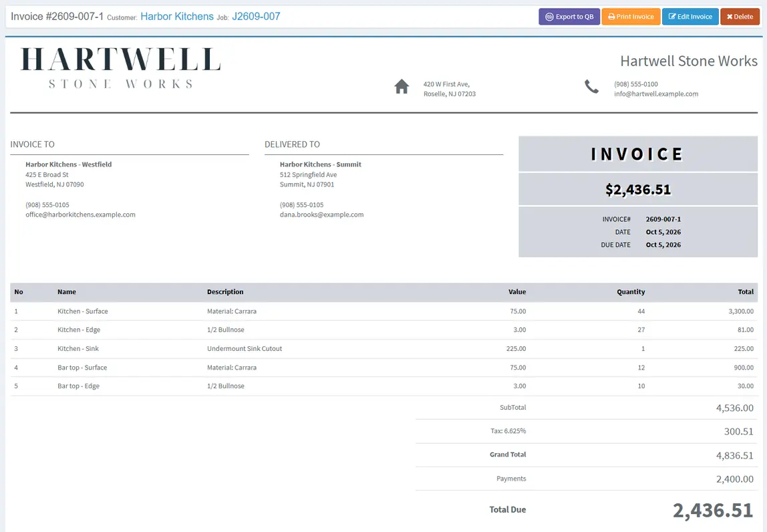The width and height of the screenshot is (767, 532).
Task: Click the QuickBooks icon in Export button
Action: coord(549,17)
